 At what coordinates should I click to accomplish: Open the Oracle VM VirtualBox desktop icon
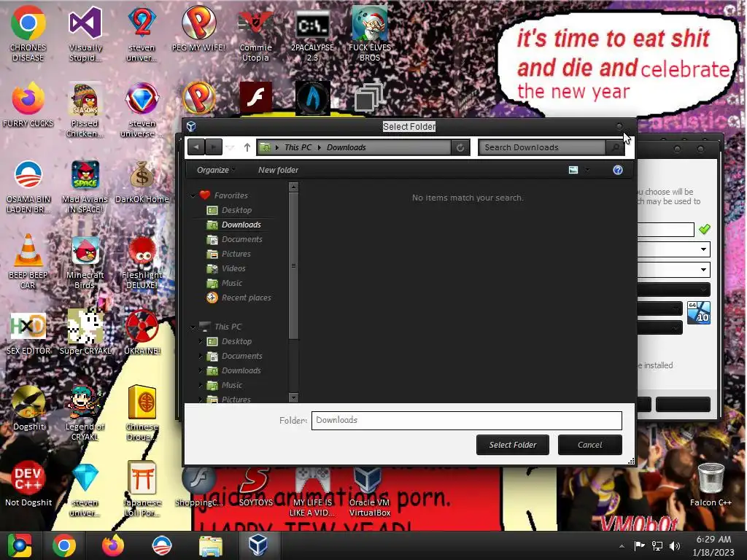coord(370,491)
